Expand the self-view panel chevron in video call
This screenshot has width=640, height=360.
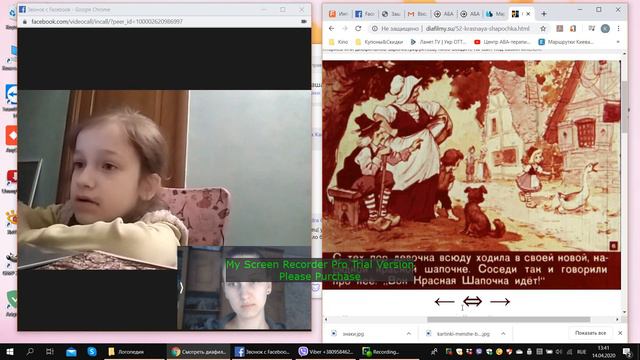coord(181,288)
